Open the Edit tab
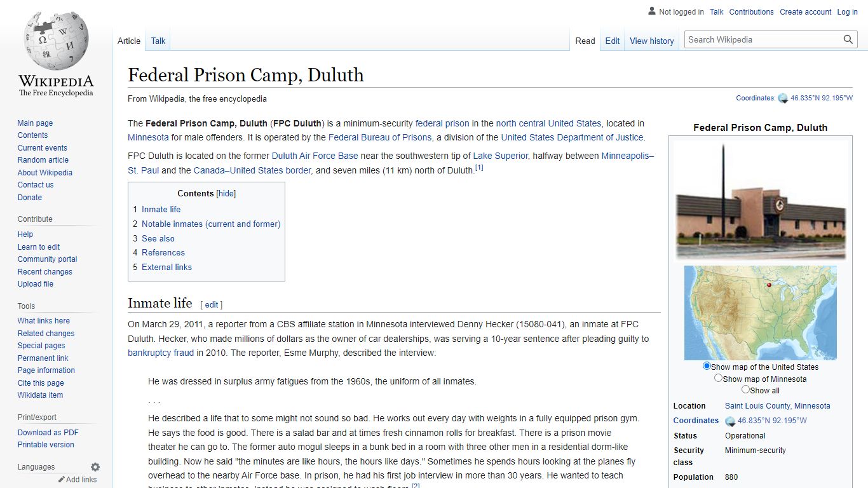This screenshot has width=868, height=488. tap(613, 41)
